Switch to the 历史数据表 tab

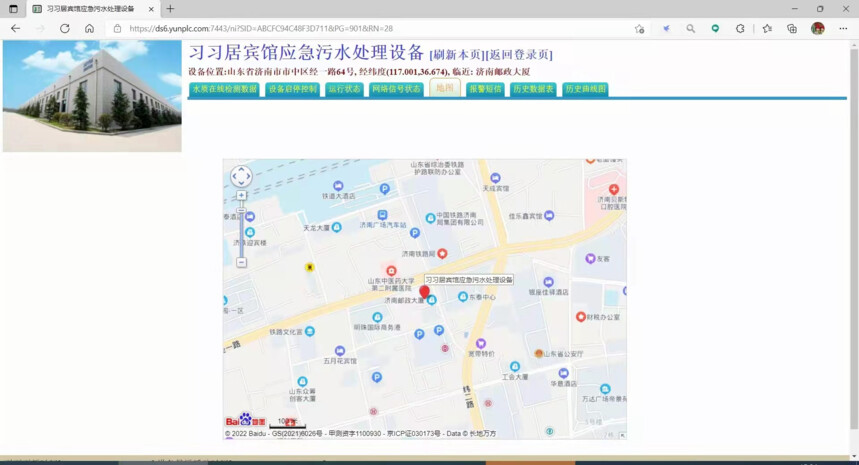tap(533, 89)
